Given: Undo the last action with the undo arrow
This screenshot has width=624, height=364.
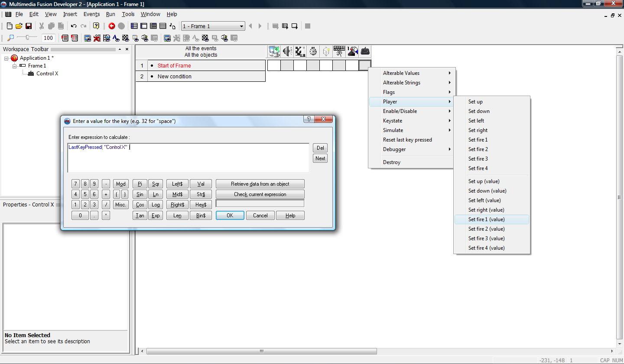Looking at the screenshot, I should click(73, 26).
